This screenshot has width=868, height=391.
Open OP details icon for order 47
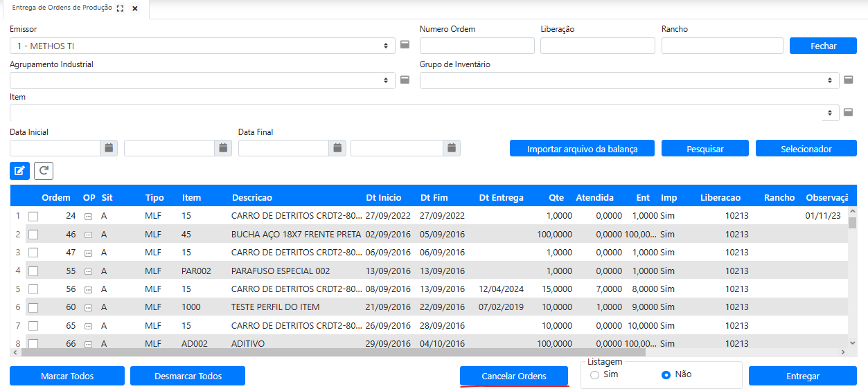[88, 253]
